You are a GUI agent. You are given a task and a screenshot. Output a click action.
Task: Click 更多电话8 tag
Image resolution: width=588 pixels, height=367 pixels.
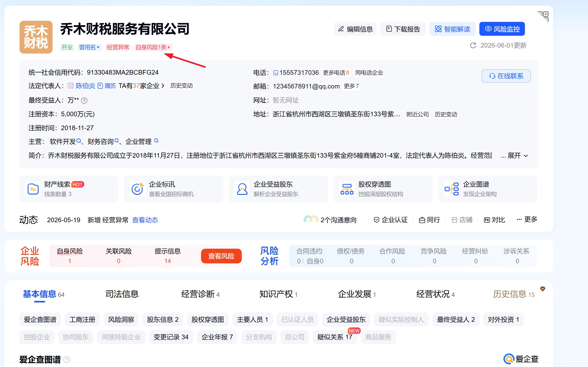click(x=336, y=73)
